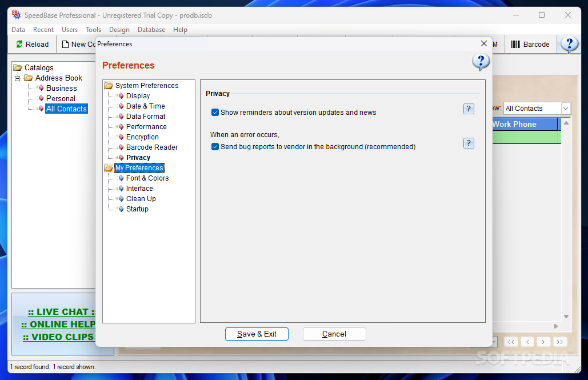The height and width of the screenshot is (380, 588).
Task: Click red diamond icon next to Encryption
Action: (x=121, y=137)
